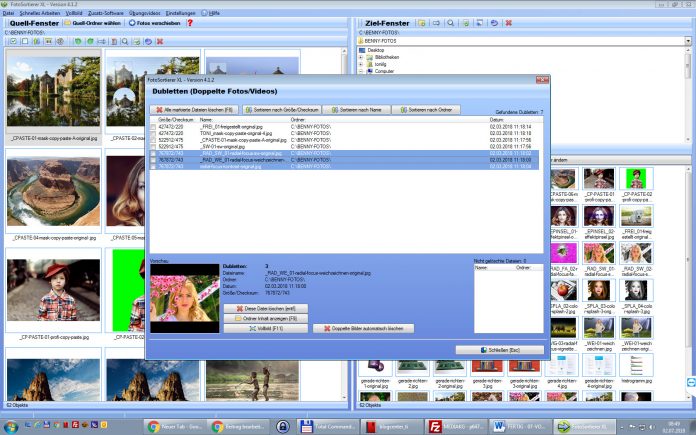Click the red question mark help icon
This screenshot has height=435, width=696.
click(x=190, y=23)
